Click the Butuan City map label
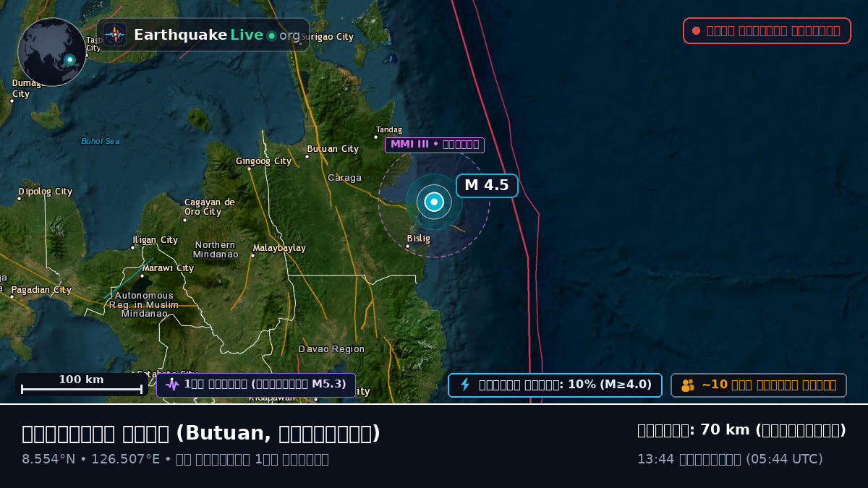The width and height of the screenshot is (868, 488). 333,149
